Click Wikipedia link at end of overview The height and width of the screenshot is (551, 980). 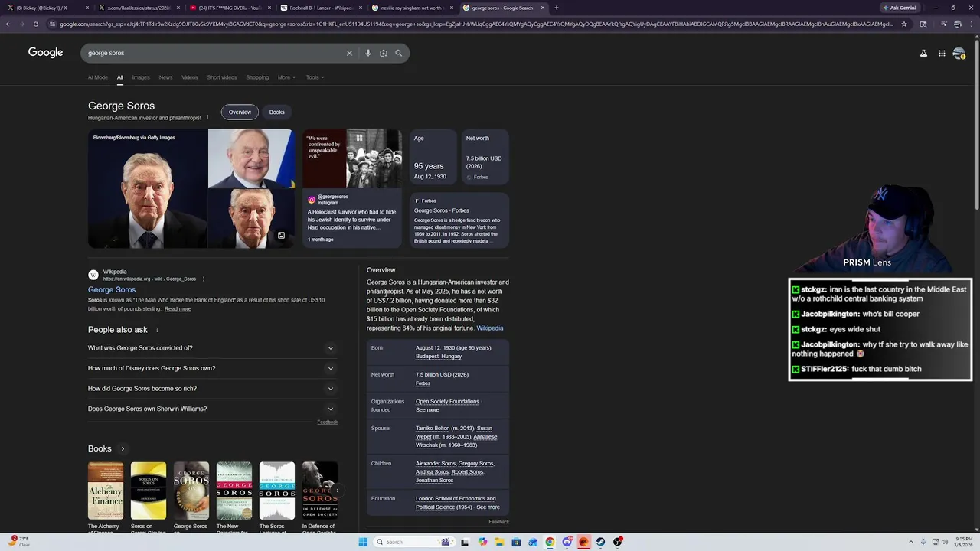[490, 328]
